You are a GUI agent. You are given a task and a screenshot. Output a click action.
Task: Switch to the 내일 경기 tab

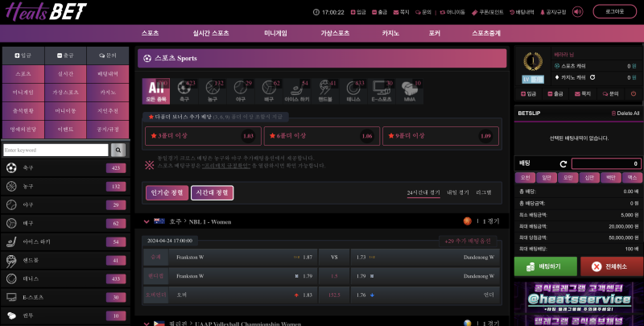(456, 193)
